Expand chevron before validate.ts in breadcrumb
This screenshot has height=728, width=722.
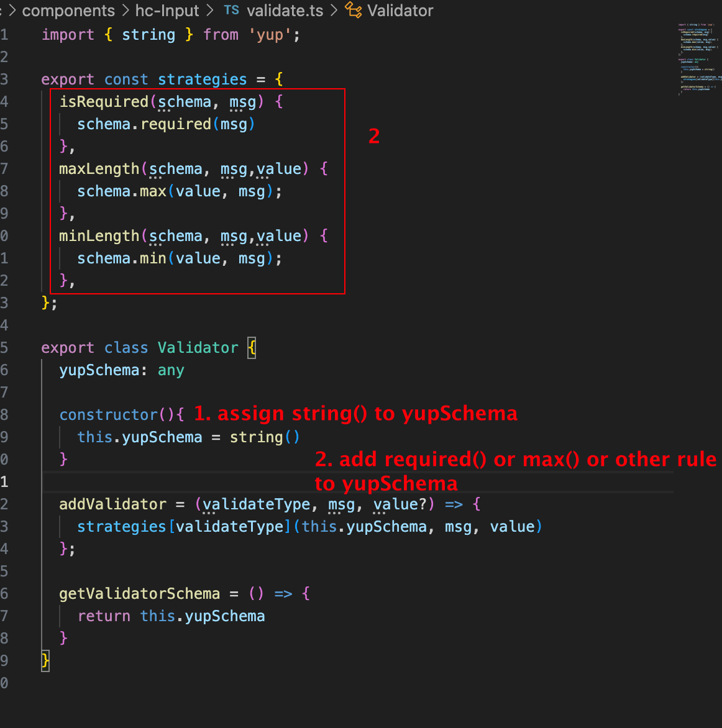211,10
